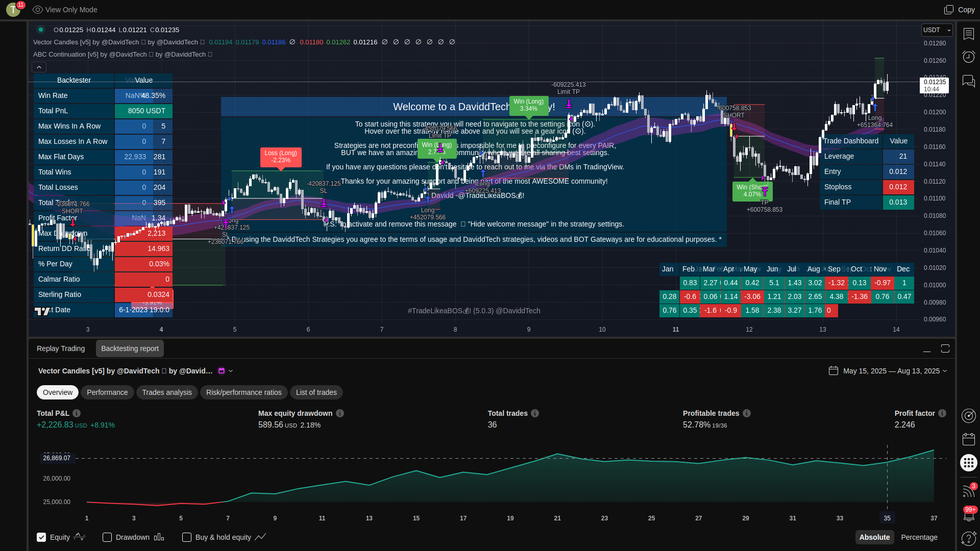Show info for Max equity drawdown
The width and height of the screenshot is (980, 551).
340,413
